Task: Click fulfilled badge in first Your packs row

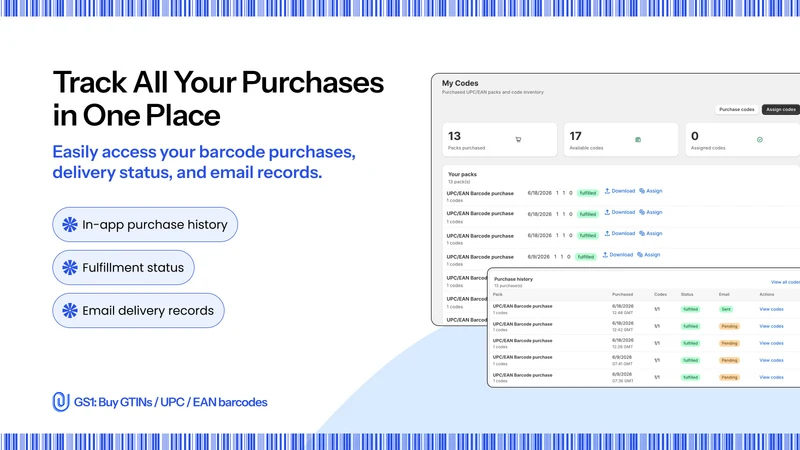Action: click(x=588, y=193)
